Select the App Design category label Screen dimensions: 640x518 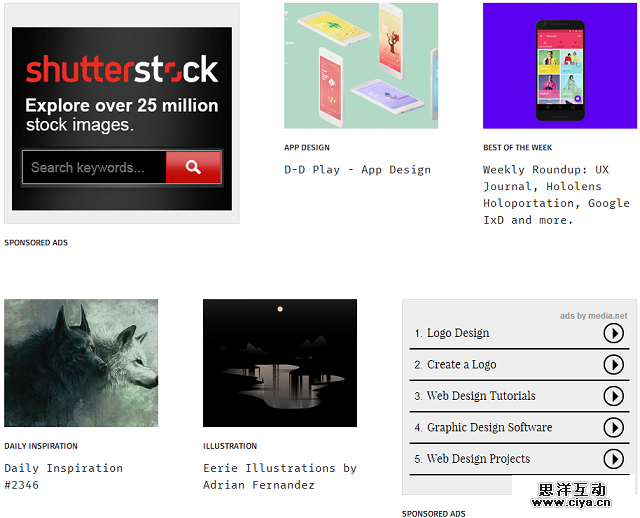coord(306,147)
